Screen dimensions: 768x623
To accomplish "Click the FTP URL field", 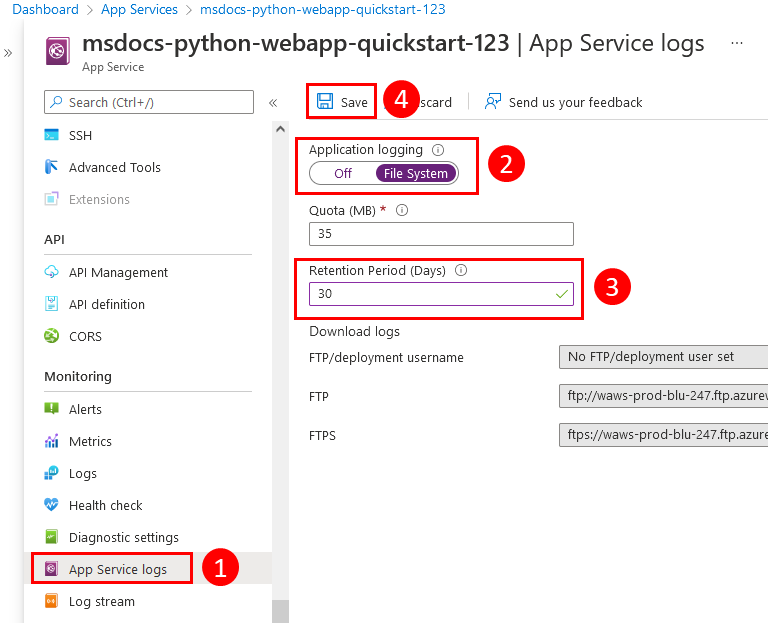I will pos(663,396).
